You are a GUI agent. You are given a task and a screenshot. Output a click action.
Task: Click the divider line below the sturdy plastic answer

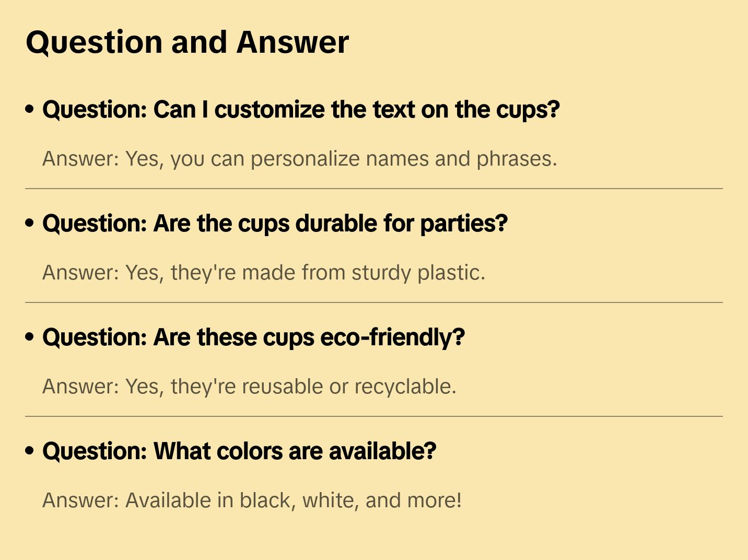click(x=374, y=302)
